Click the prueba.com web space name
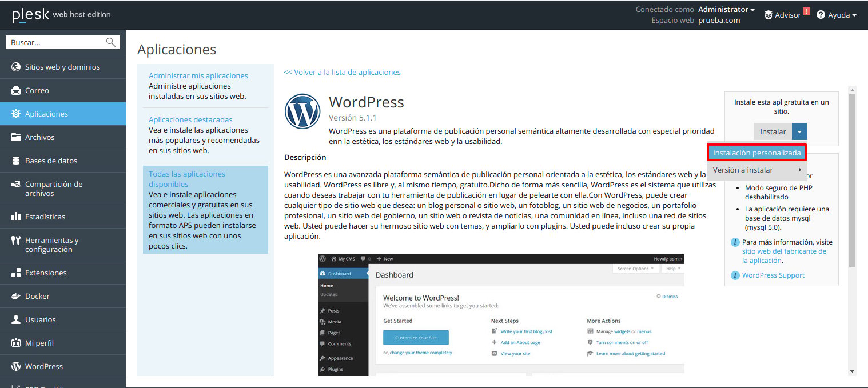The height and width of the screenshot is (388, 868). point(719,20)
